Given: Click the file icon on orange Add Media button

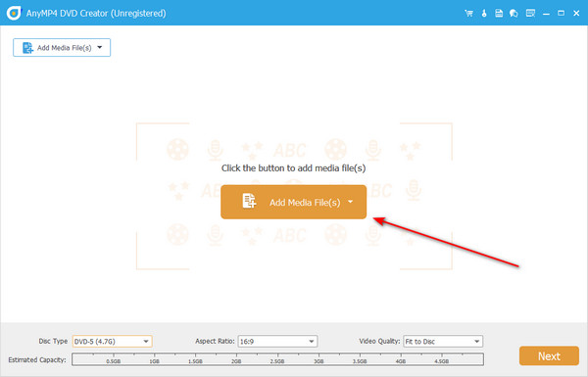Looking at the screenshot, I should [249, 201].
